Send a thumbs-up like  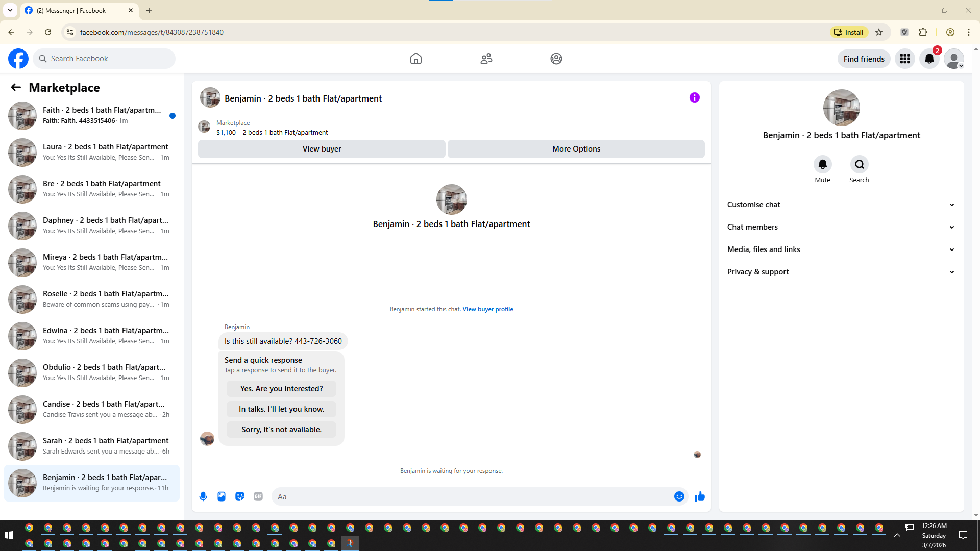click(x=699, y=496)
